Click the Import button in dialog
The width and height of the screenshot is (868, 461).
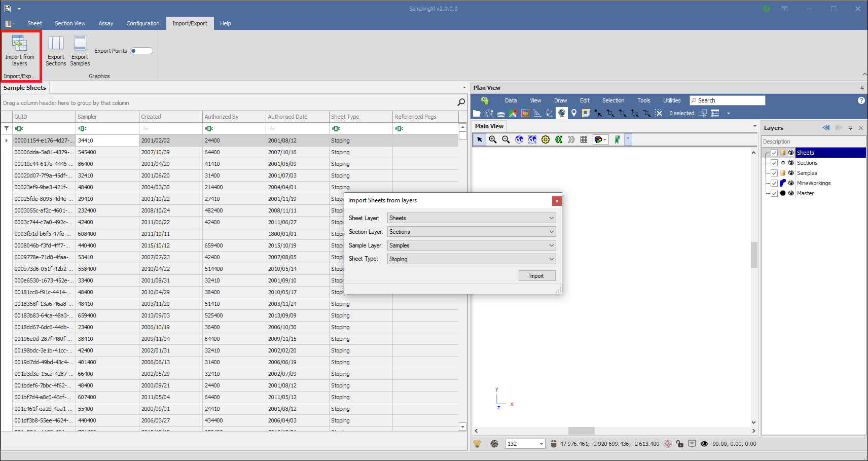pyautogui.click(x=536, y=276)
